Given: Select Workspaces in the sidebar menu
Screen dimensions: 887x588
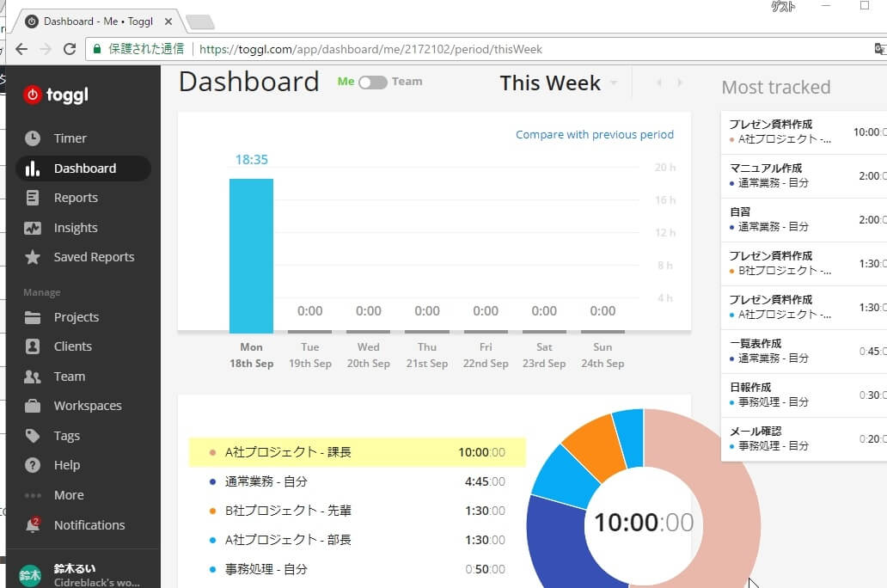Looking at the screenshot, I should (x=87, y=406).
